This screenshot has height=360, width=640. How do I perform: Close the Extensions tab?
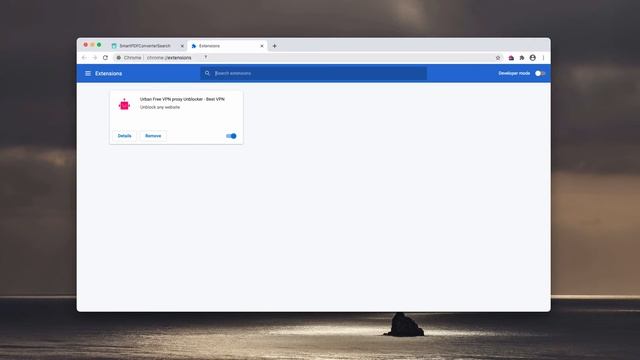click(x=262, y=46)
